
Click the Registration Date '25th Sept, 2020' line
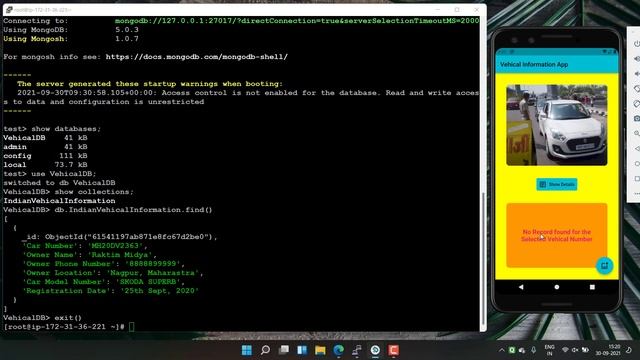[110, 291]
